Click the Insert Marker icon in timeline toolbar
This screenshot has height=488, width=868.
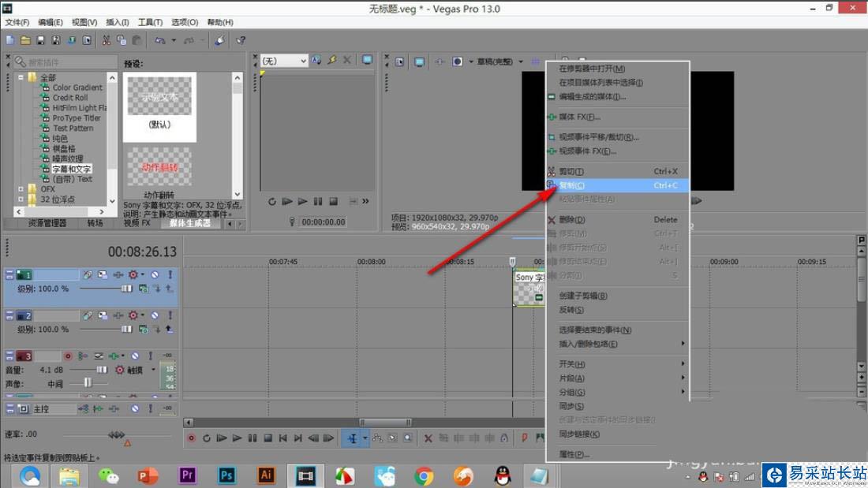click(524, 438)
